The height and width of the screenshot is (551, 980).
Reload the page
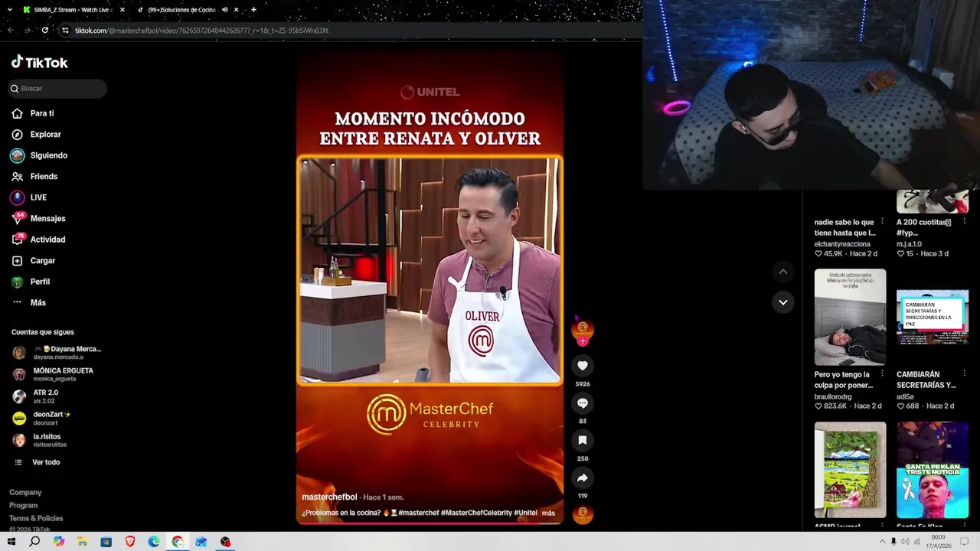[x=45, y=30]
